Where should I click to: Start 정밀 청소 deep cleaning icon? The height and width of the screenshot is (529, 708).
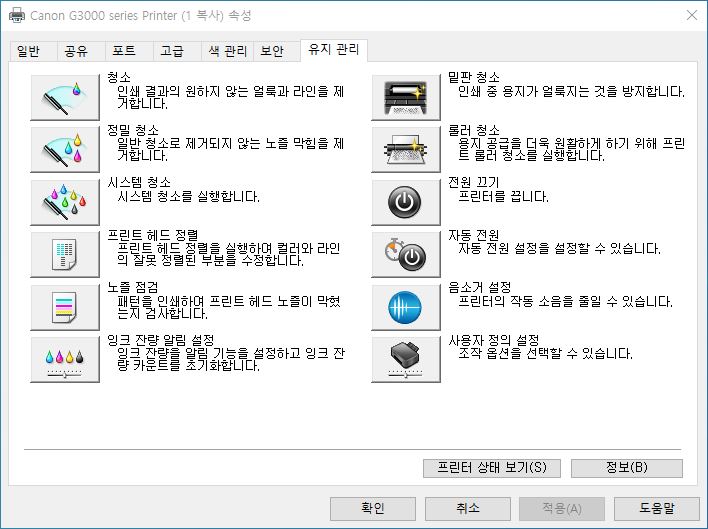[65, 149]
